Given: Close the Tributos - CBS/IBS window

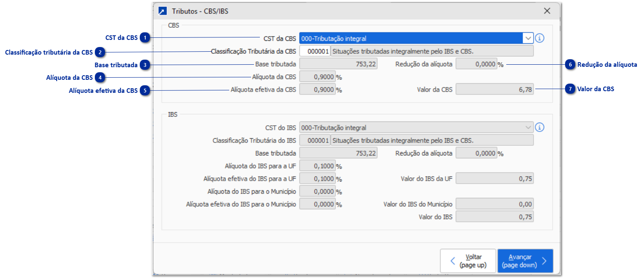Looking at the screenshot, I should pyautogui.click(x=547, y=11).
